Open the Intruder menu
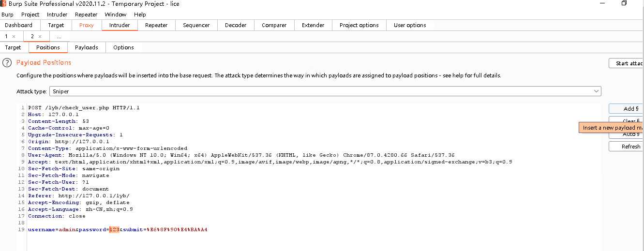 pyautogui.click(x=57, y=15)
